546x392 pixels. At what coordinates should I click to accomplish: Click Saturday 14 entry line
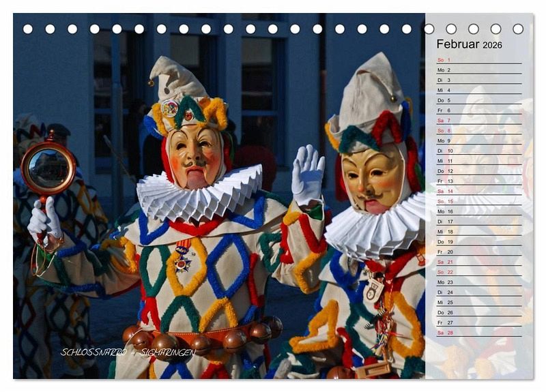pyautogui.click(x=478, y=192)
